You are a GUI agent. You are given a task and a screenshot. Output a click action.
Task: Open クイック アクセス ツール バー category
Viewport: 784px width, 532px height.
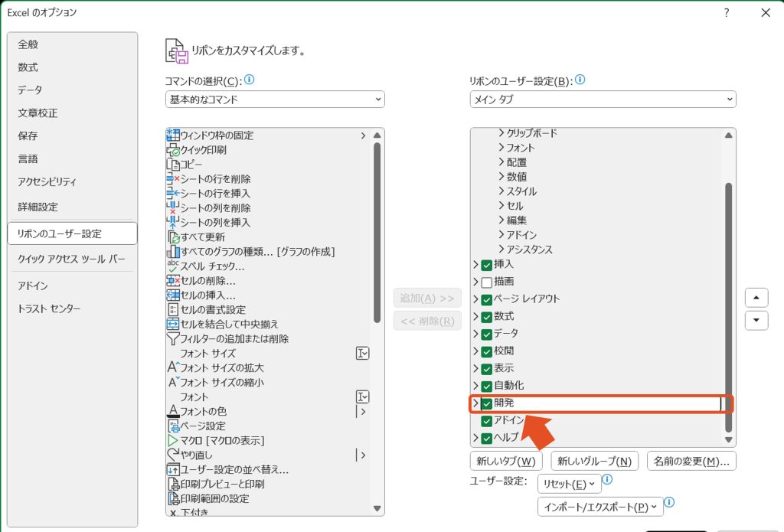71,259
